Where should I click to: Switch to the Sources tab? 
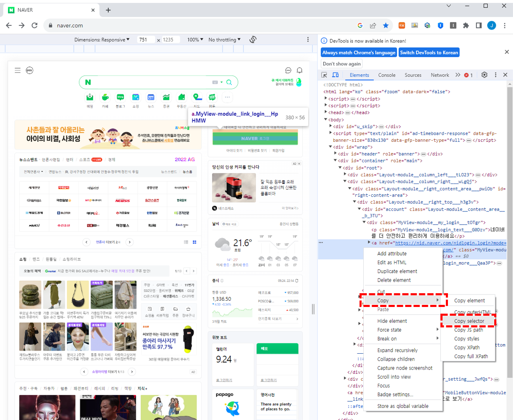click(413, 75)
